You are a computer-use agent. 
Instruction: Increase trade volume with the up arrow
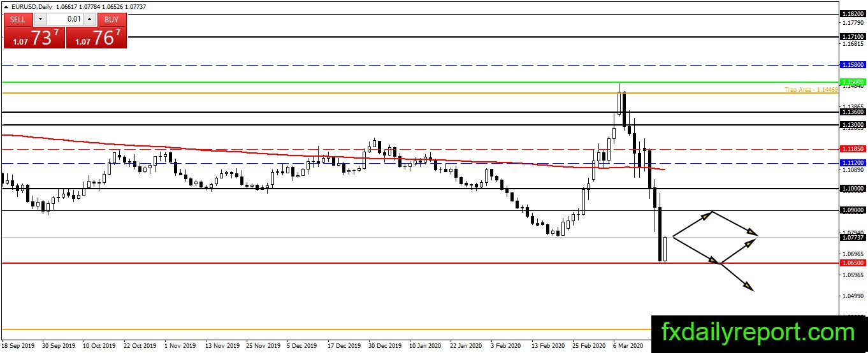point(90,20)
